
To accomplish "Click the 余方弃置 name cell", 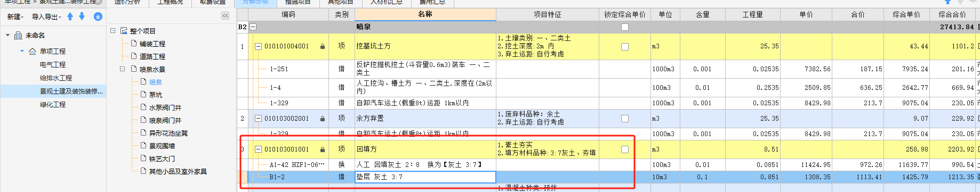I will (x=425, y=119).
